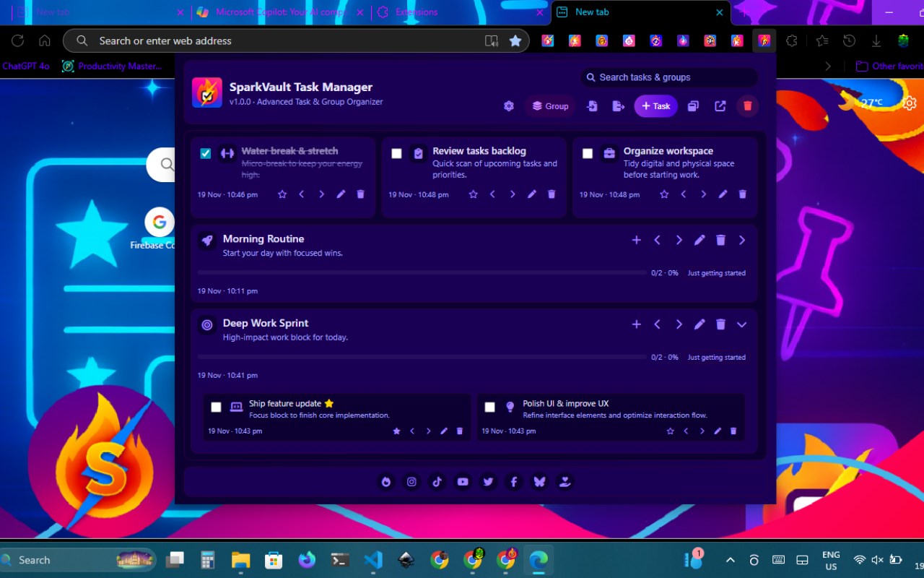
Task: Edit the Water break & stretch task
Action: (x=341, y=194)
